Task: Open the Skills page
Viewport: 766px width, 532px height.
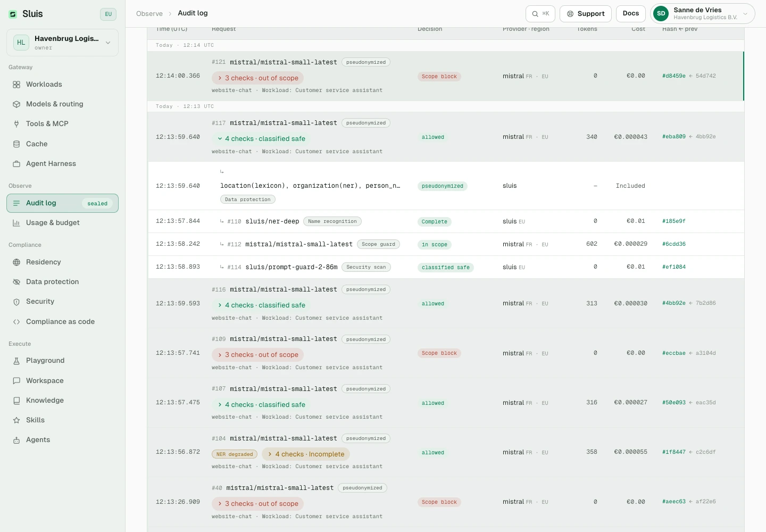Action: (x=62, y=420)
